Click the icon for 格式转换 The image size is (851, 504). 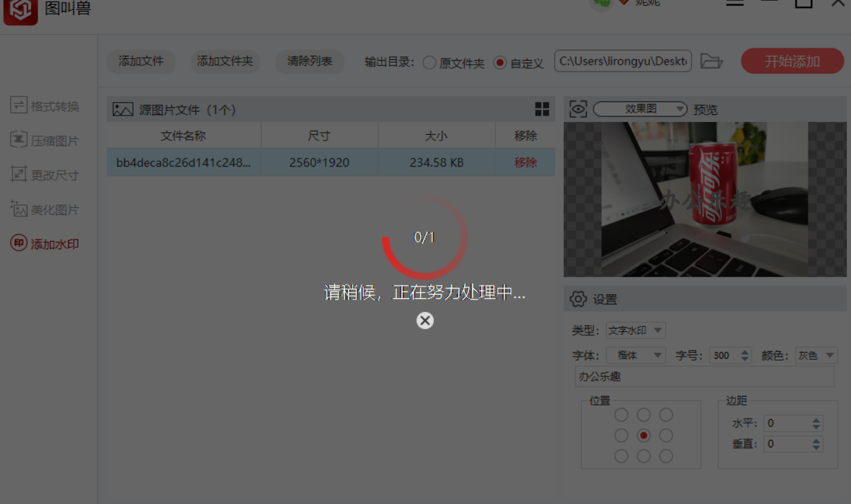19,105
